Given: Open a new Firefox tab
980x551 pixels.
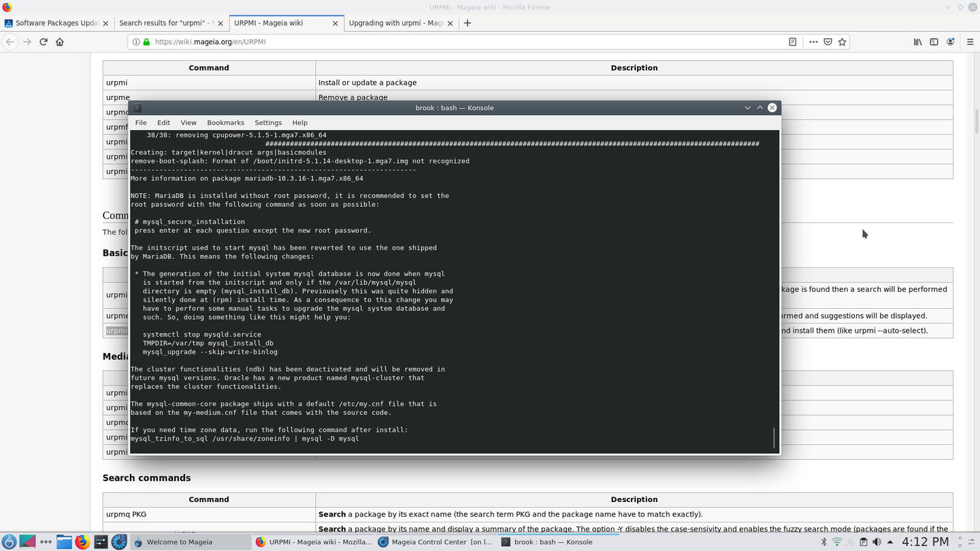Looking at the screenshot, I should [x=468, y=22].
